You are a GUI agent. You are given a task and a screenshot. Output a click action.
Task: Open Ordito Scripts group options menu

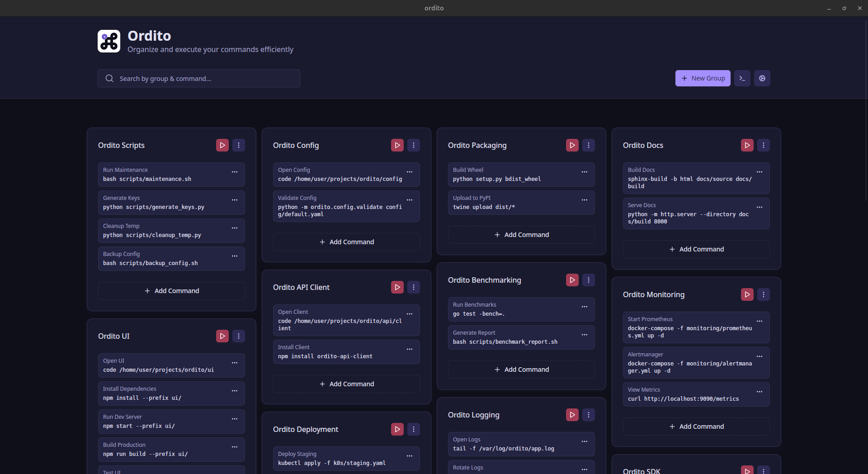click(x=239, y=145)
